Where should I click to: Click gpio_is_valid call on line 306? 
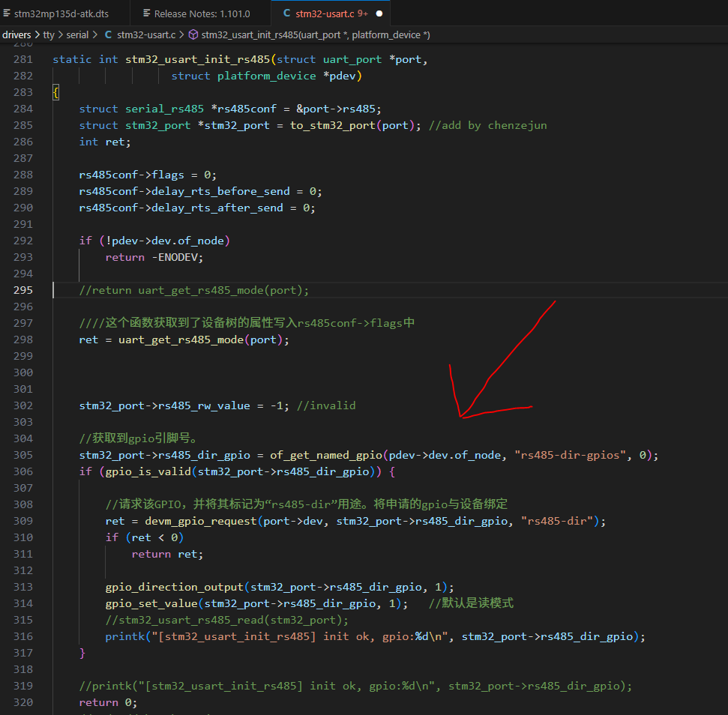148,471
